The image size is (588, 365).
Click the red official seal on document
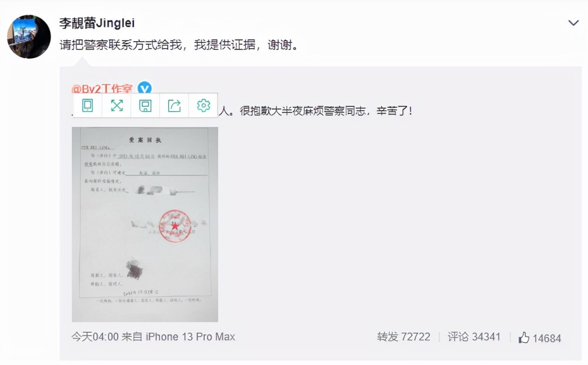click(175, 226)
